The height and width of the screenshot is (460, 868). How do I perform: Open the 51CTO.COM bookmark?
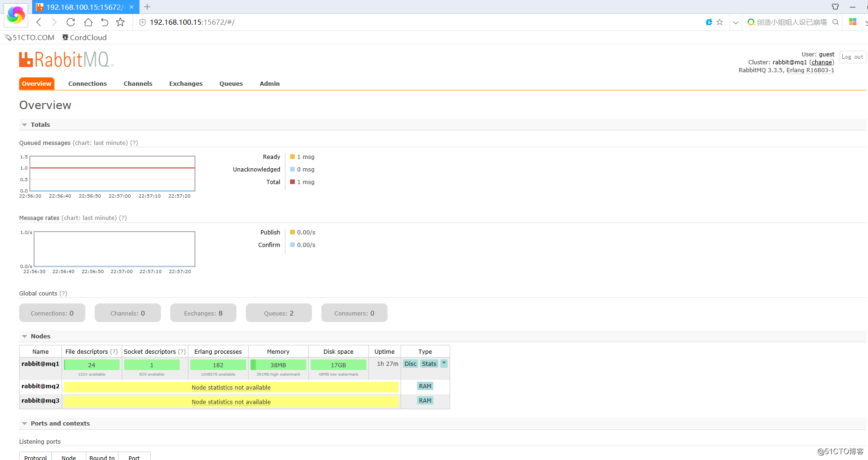coord(29,37)
